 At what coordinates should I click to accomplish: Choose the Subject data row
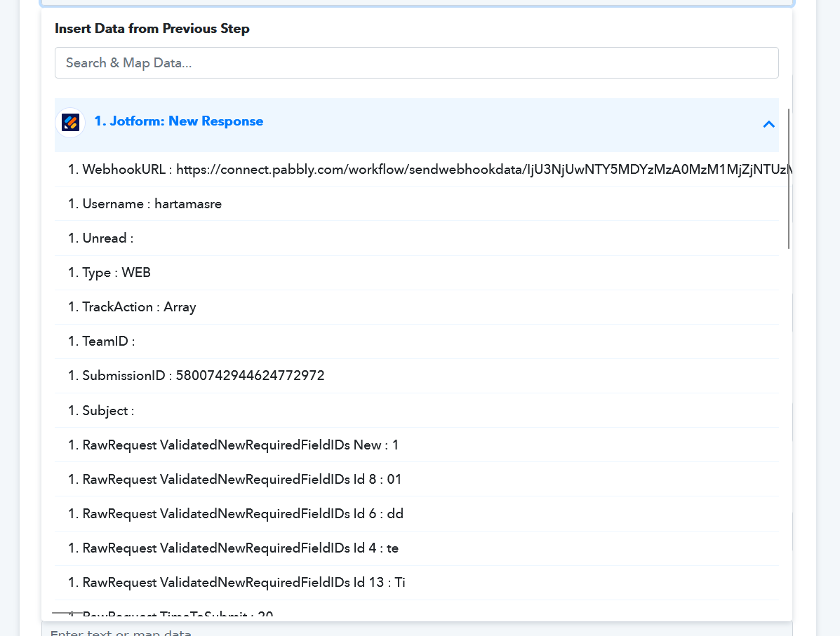point(416,410)
